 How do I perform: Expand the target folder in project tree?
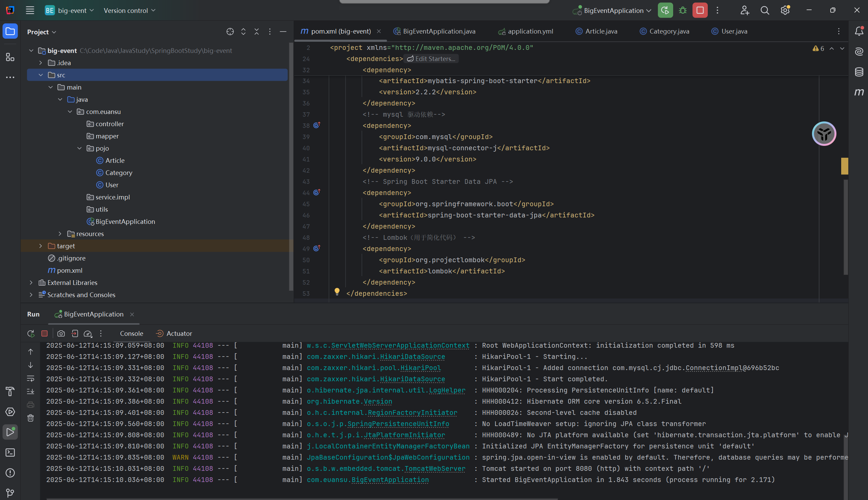tap(40, 246)
